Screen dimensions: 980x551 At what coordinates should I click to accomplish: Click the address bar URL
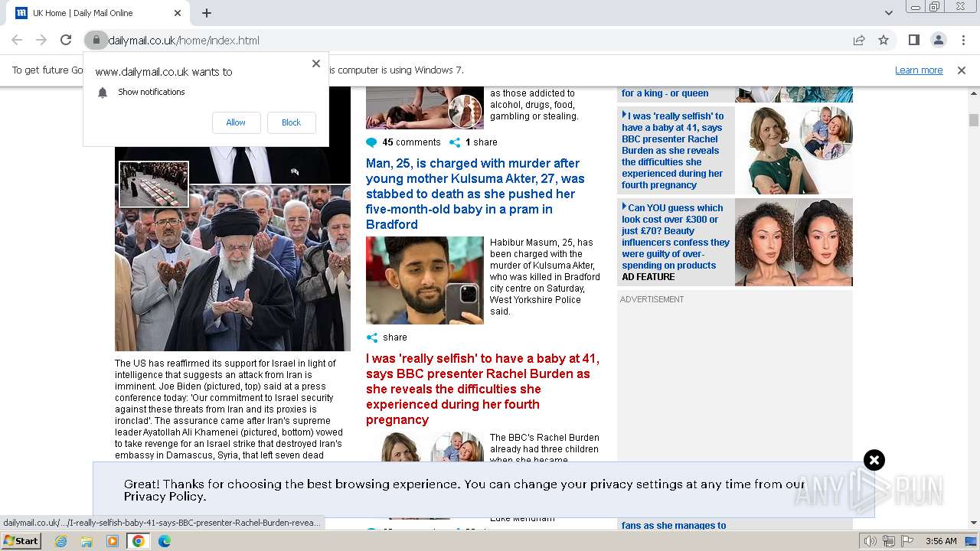(184, 41)
